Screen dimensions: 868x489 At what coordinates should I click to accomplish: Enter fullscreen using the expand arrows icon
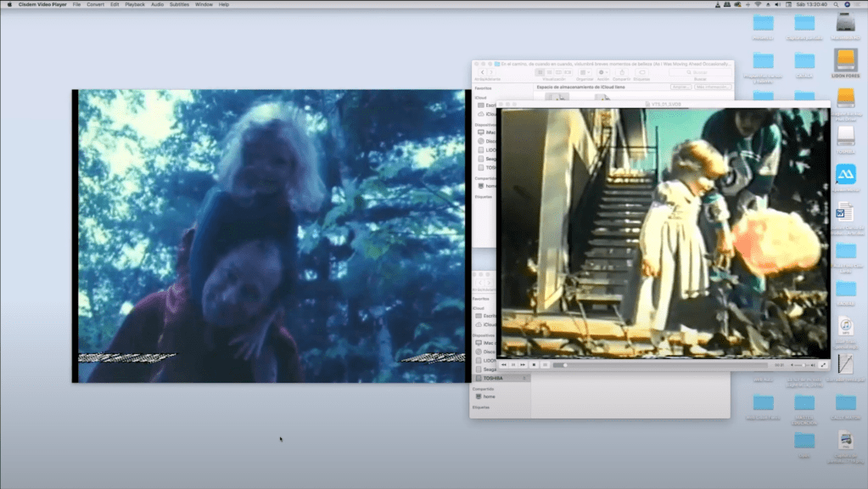click(823, 365)
